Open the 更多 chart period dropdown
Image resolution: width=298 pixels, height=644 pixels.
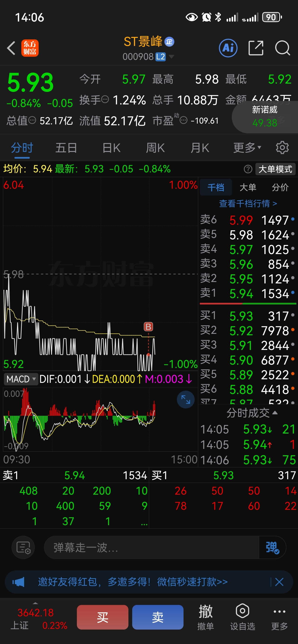point(247,148)
